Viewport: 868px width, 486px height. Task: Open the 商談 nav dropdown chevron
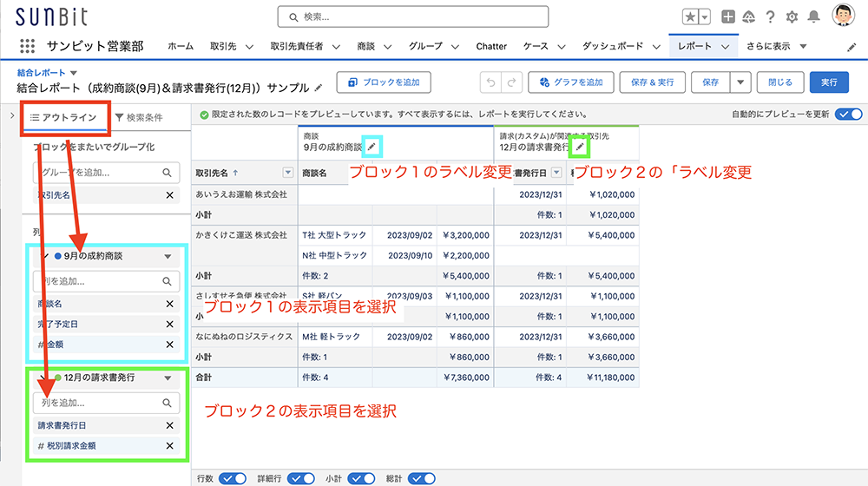tap(387, 47)
